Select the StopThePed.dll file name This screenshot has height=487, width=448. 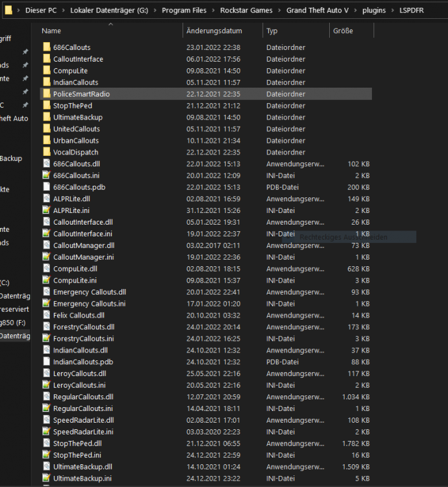click(x=78, y=443)
